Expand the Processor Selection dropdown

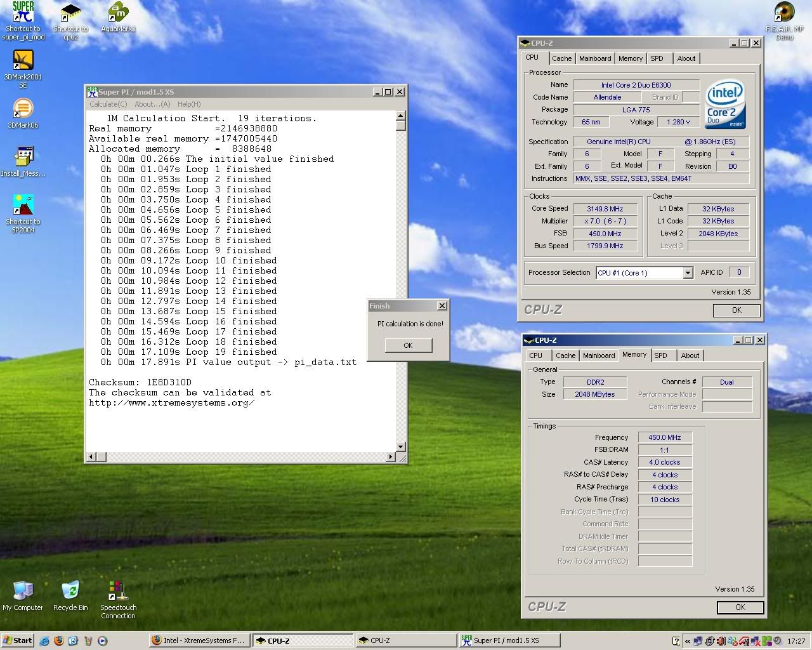click(688, 273)
